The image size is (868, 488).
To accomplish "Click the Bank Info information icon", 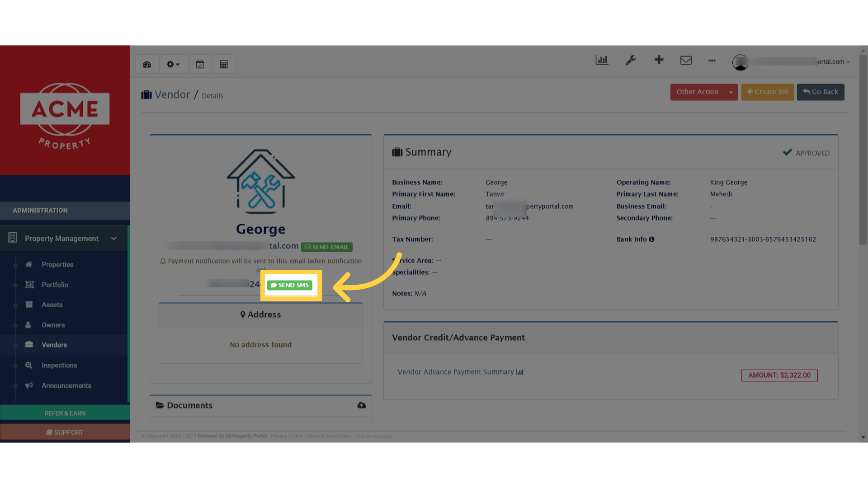I will click(x=651, y=239).
